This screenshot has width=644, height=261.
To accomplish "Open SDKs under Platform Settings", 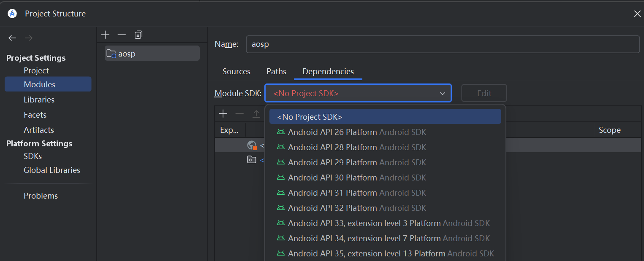I will click(x=33, y=156).
